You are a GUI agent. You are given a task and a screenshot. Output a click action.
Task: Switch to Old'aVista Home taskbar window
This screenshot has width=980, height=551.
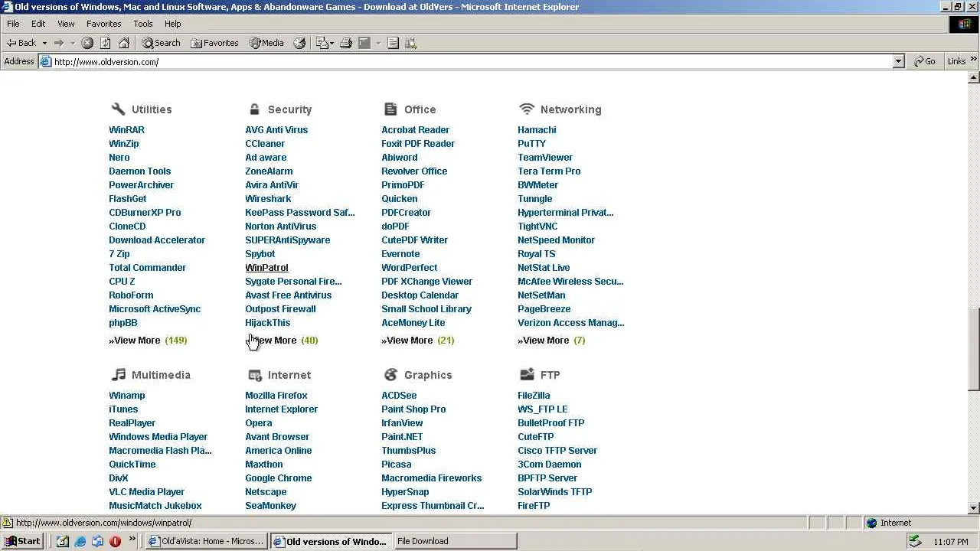tap(206, 541)
